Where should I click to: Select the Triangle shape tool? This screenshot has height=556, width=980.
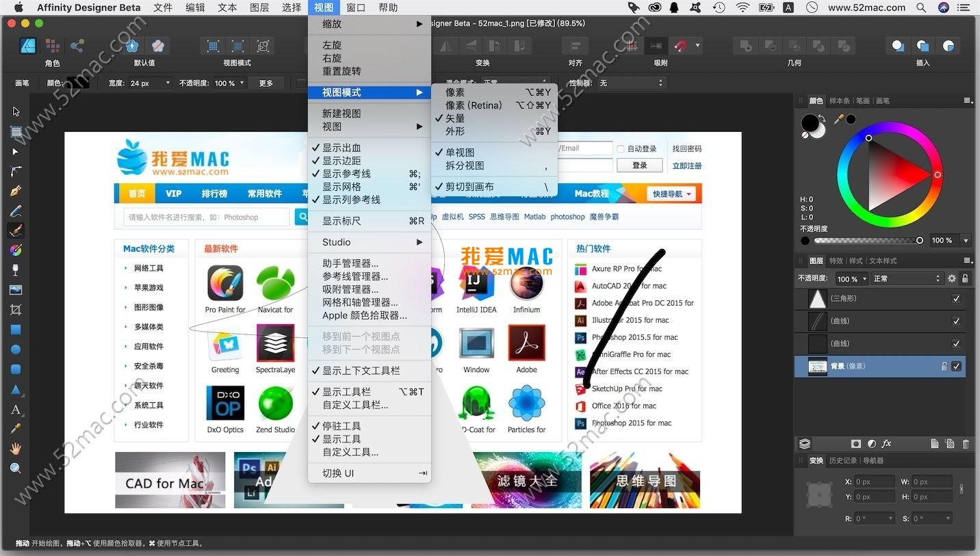tap(16, 390)
